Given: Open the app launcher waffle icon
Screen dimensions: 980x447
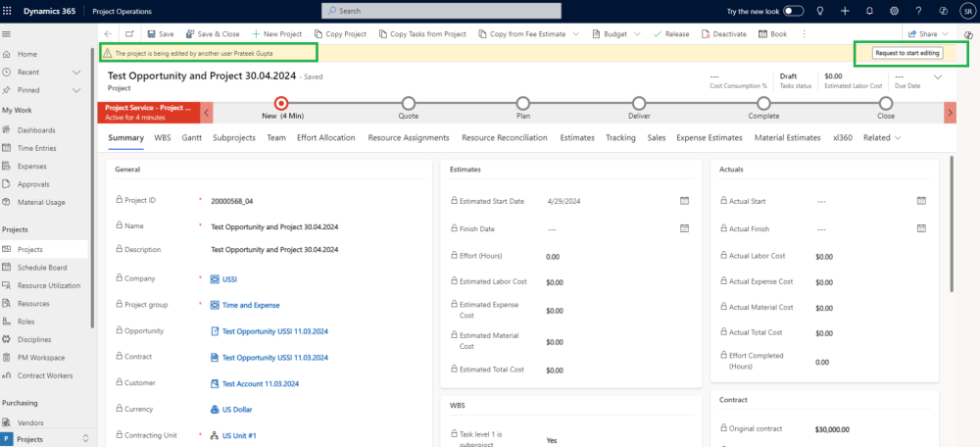Looking at the screenshot, I should pos(8,11).
